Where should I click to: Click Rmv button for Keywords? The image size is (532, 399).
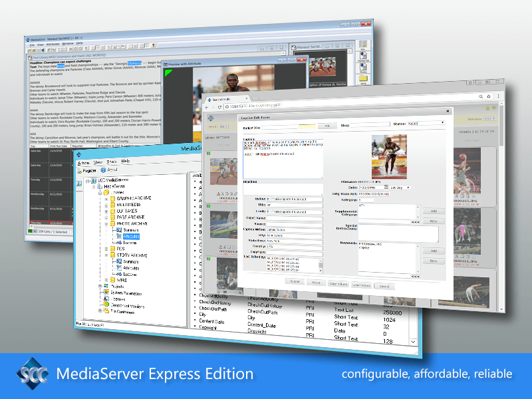coord(434,261)
